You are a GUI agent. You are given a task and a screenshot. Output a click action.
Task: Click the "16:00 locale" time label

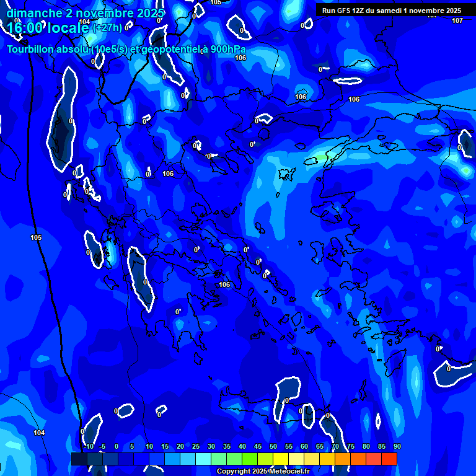pyautogui.click(x=48, y=27)
